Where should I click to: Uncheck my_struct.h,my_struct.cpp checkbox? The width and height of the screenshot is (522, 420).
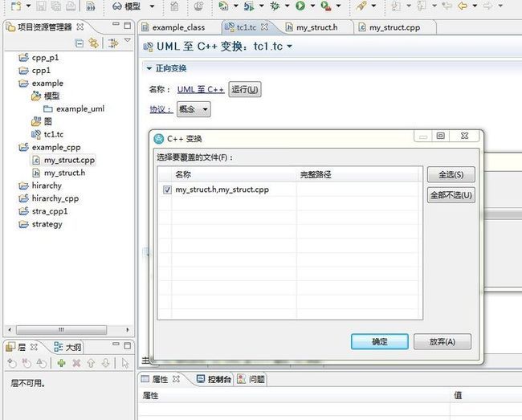[167, 190]
